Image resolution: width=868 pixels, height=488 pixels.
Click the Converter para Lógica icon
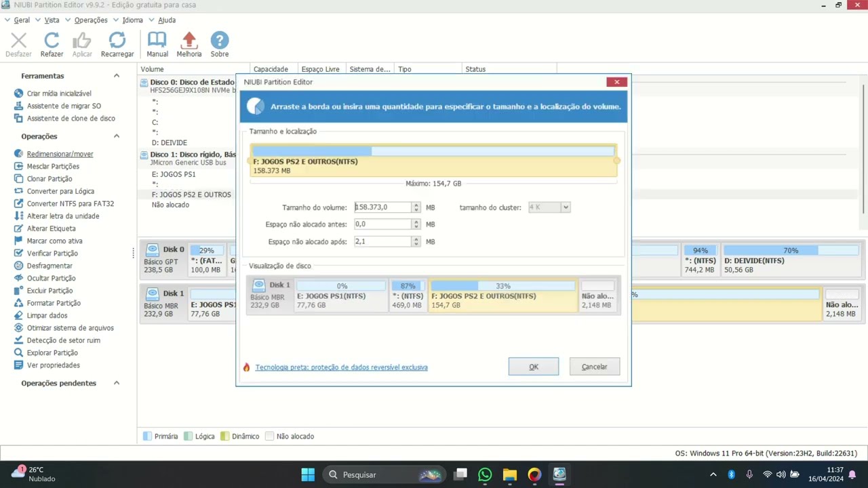19,191
